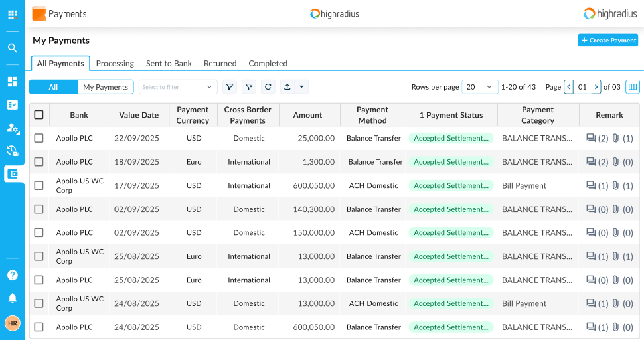Screen dimensions: 644x340
Task: Tick the checkbox for 17/09/2025 payment
Action: point(39,185)
